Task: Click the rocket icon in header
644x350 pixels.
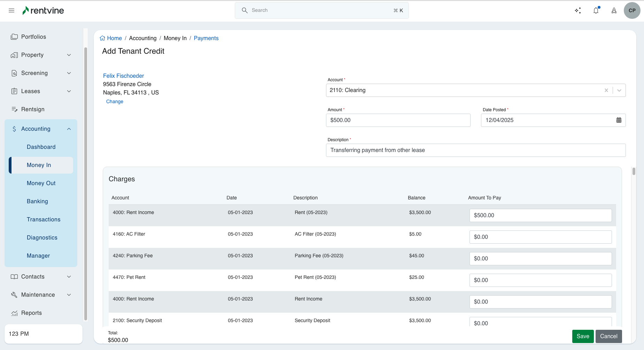Action: click(x=614, y=10)
